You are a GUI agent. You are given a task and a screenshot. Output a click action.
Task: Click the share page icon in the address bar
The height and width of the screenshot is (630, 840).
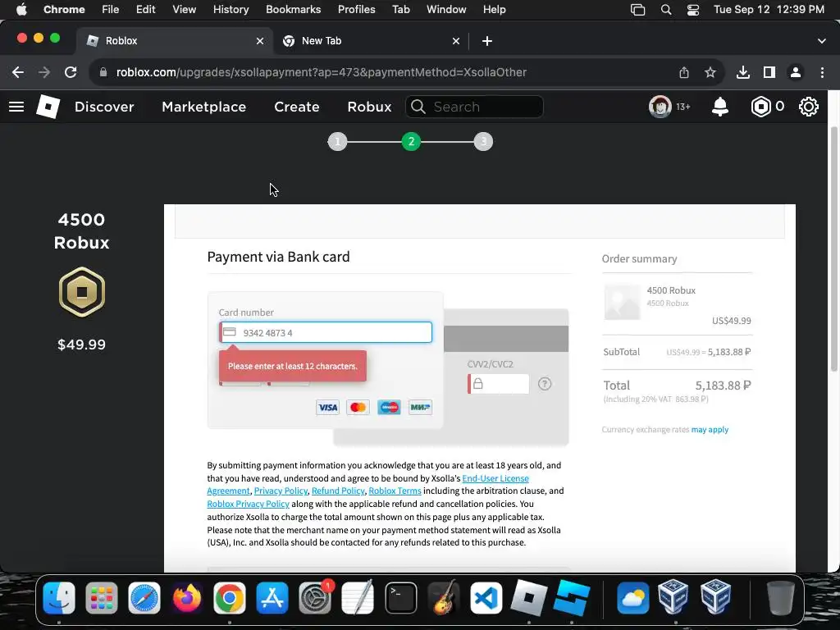pos(684,72)
